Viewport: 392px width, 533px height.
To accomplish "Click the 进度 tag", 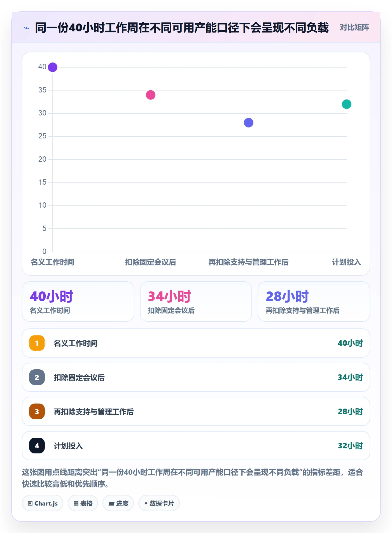I will point(118,503).
